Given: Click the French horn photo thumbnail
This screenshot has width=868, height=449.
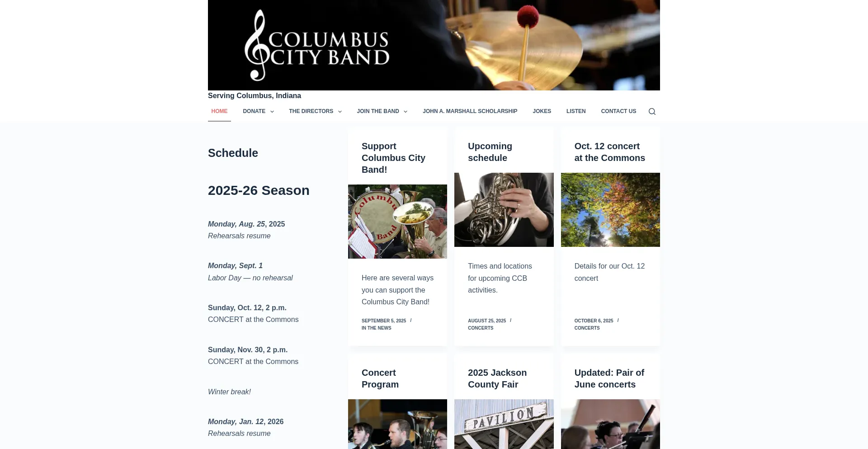Looking at the screenshot, I should 504,210.
